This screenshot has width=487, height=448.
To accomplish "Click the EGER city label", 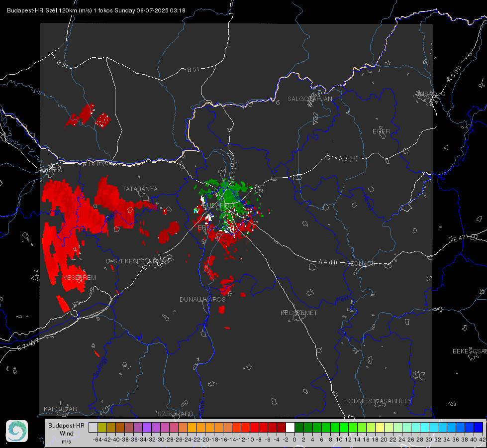I will pyautogui.click(x=381, y=131).
